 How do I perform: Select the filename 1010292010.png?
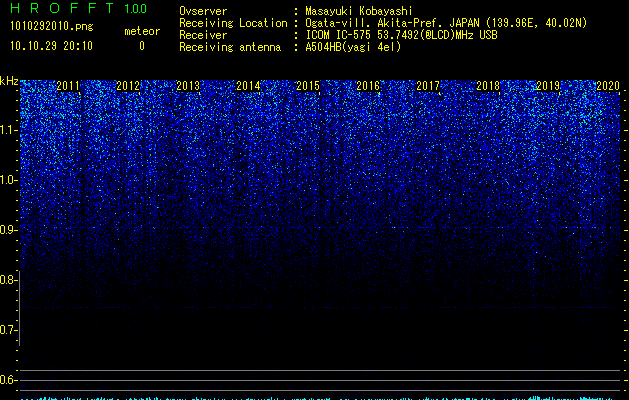pyautogui.click(x=52, y=26)
